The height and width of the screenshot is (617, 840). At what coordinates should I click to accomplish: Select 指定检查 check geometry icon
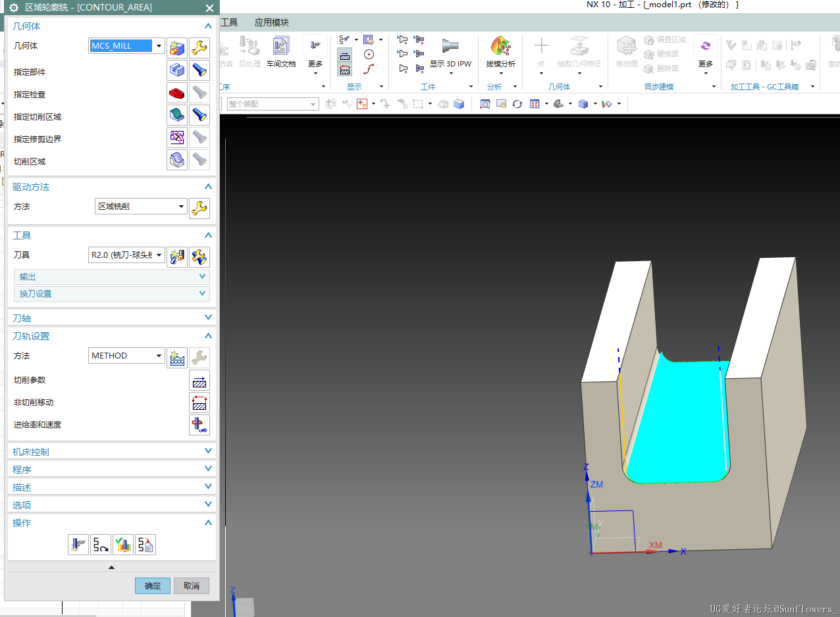(177, 93)
